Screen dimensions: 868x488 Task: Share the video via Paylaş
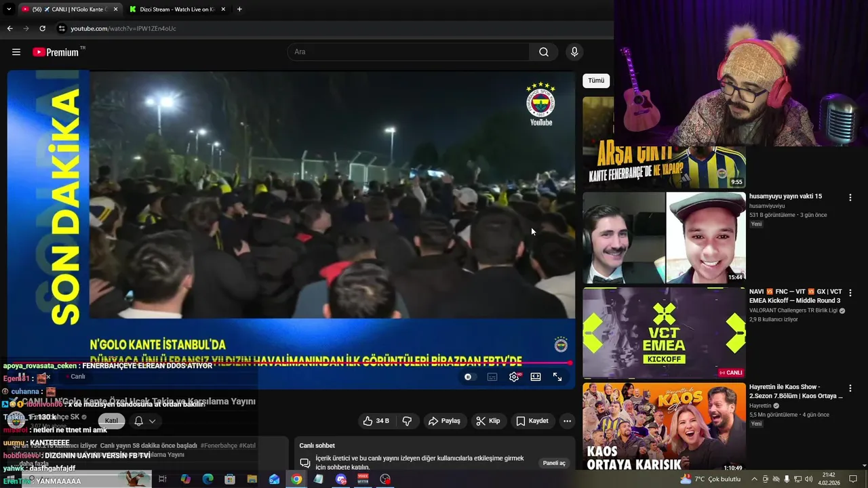pos(444,421)
